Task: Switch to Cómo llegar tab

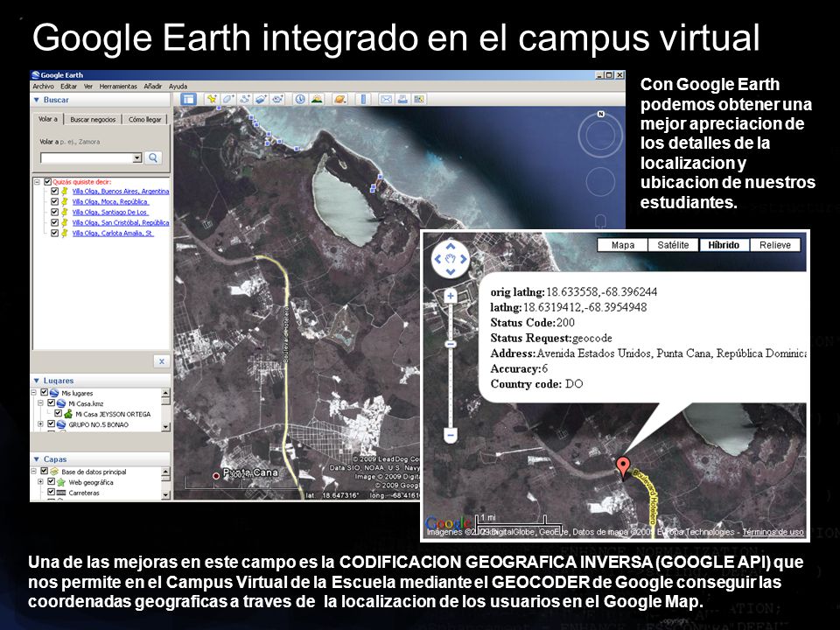Action: pos(144,120)
